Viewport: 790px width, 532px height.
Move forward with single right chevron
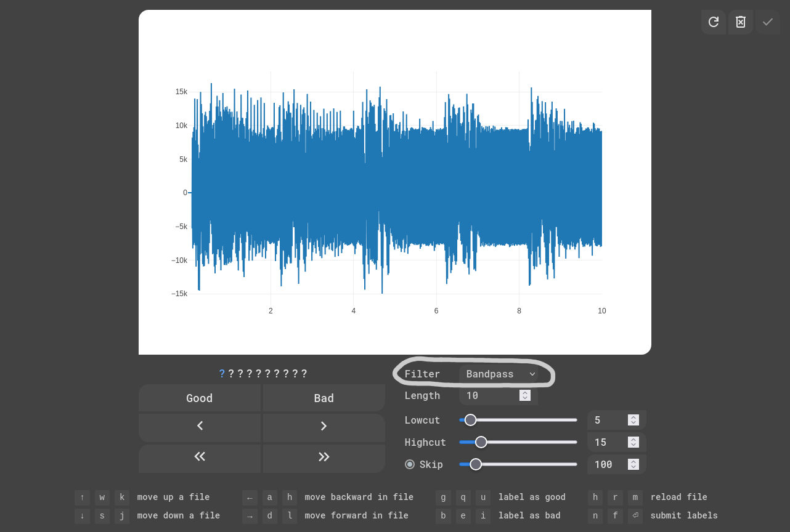324,426
